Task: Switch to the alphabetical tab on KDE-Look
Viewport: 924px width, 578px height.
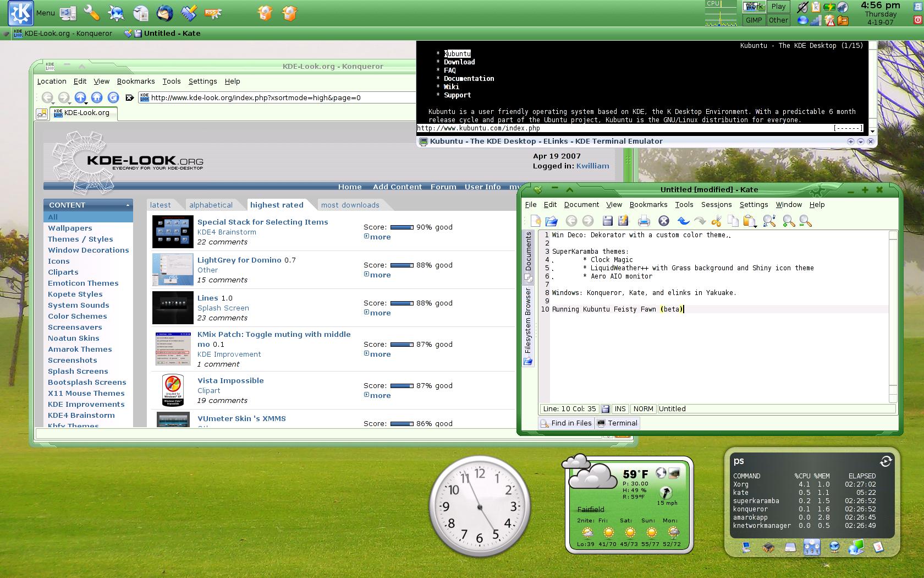Action: 211,205
